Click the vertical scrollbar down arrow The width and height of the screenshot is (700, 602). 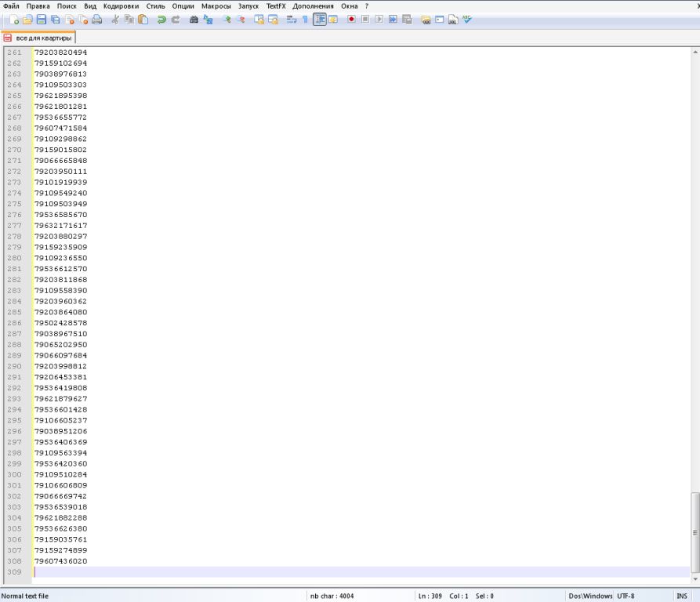pyautogui.click(x=695, y=578)
